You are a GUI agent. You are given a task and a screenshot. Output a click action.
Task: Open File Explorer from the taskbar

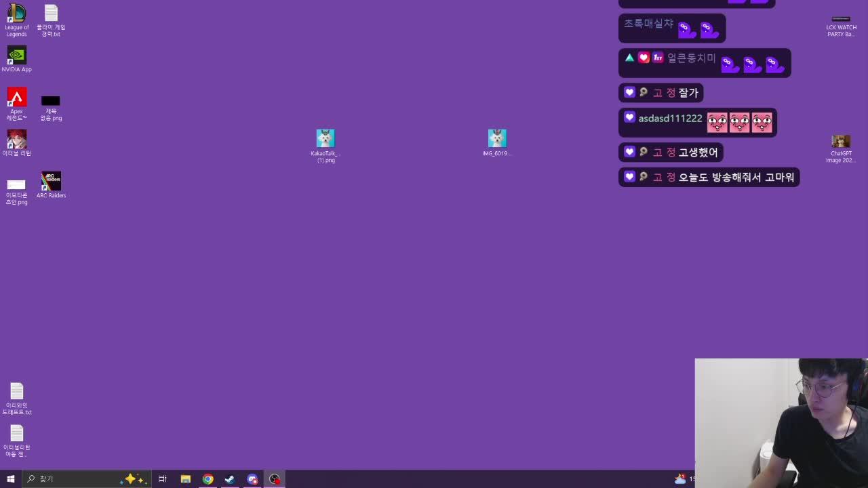[185, 479]
